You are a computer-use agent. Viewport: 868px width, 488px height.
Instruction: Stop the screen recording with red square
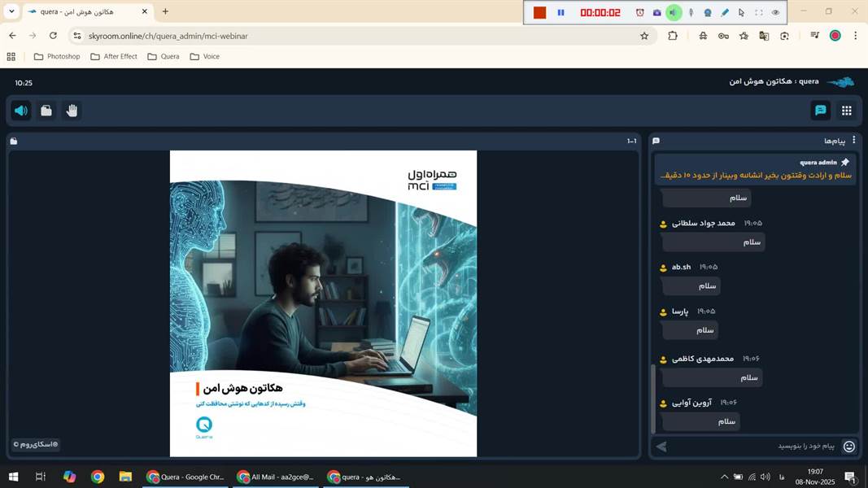click(x=539, y=12)
